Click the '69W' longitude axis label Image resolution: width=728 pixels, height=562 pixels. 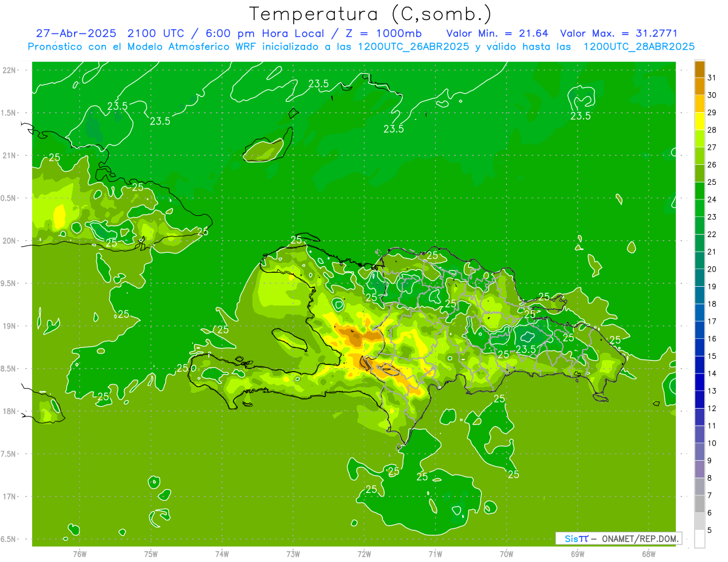pyautogui.click(x=578, y=554)
